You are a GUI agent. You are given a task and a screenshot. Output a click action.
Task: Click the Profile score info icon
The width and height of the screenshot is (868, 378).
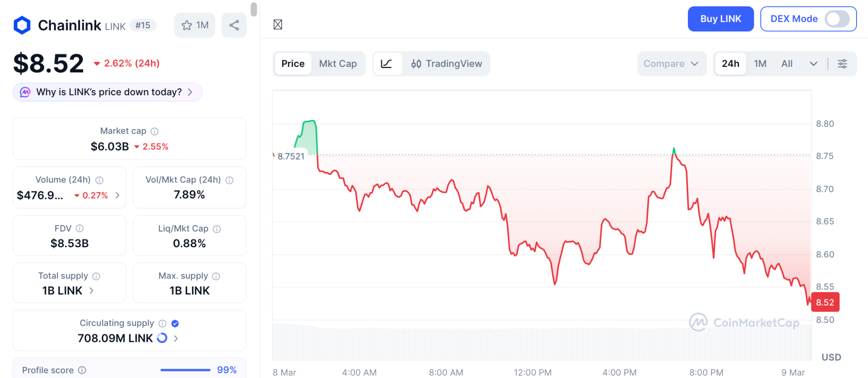point(82,370)
